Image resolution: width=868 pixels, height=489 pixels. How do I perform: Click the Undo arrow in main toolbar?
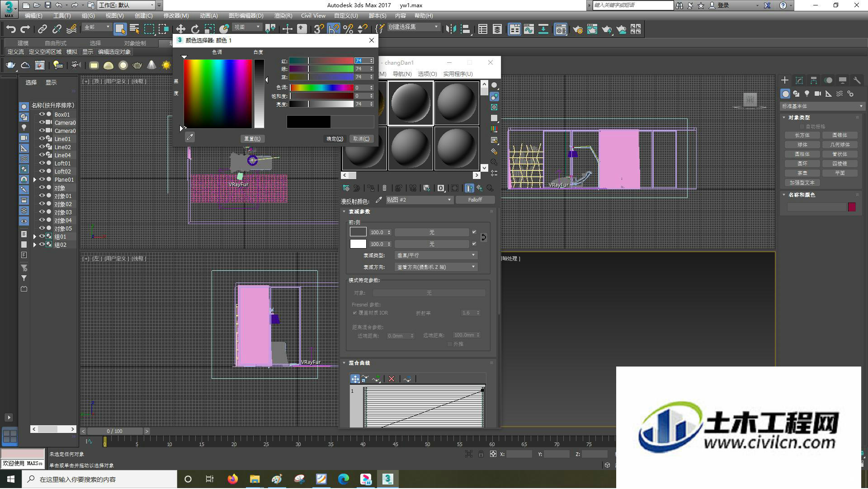pos(10,29)
